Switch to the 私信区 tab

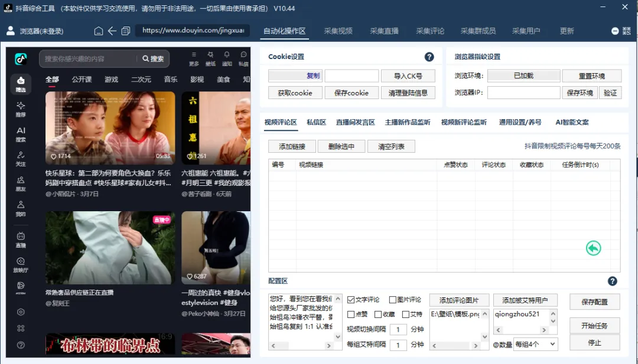(x=316, y=122)
